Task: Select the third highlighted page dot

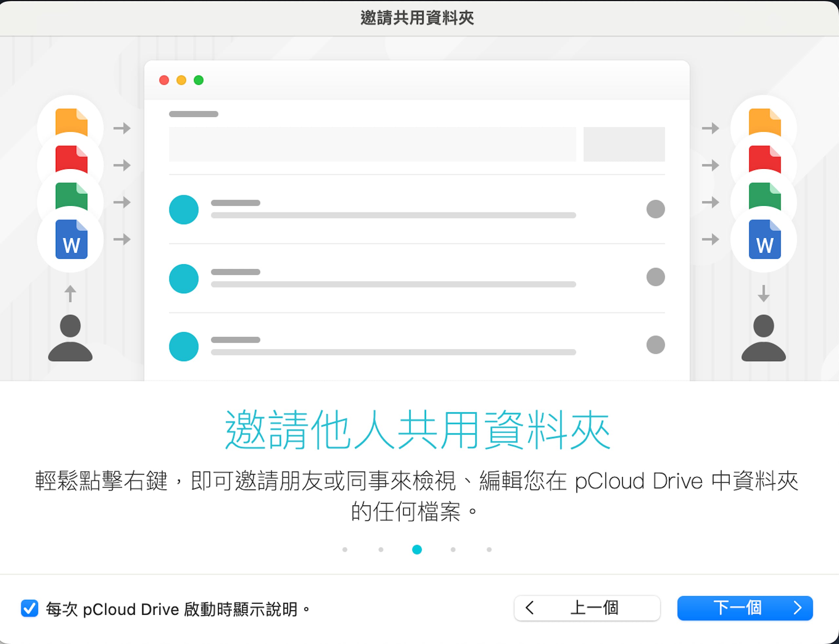Action: 417,550
